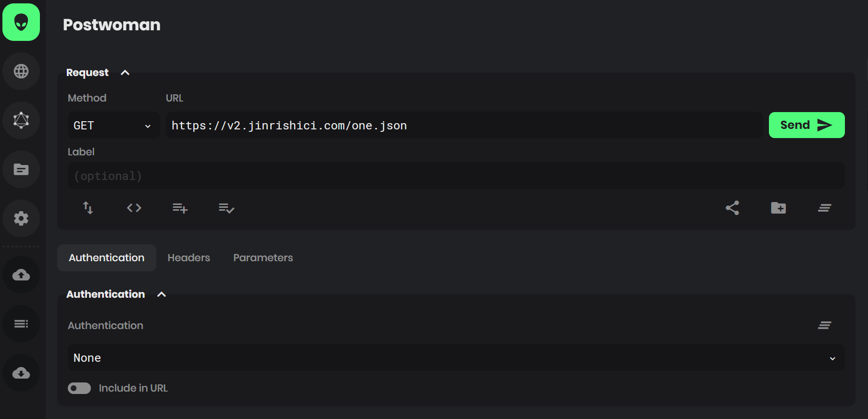Open the settings gear in sidebar
The image size is (868, 419).
tap(21, 218)
